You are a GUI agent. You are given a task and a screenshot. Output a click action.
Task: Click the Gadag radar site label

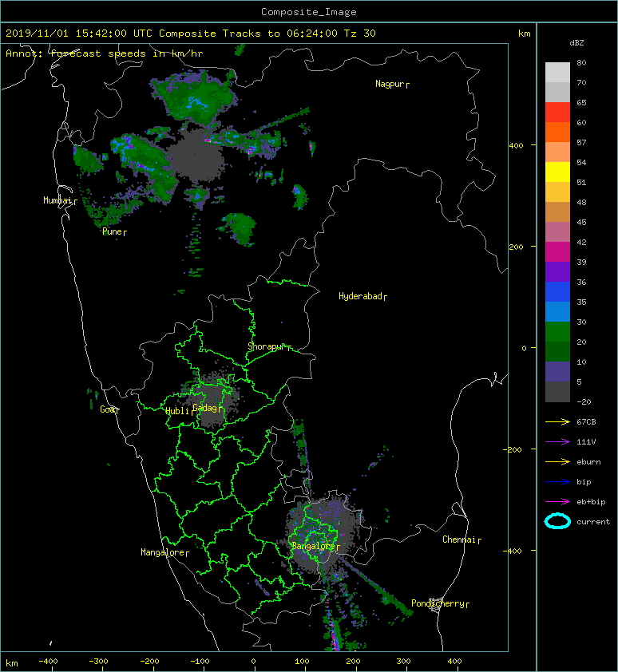pyautogui.click(x=205, y=408)
